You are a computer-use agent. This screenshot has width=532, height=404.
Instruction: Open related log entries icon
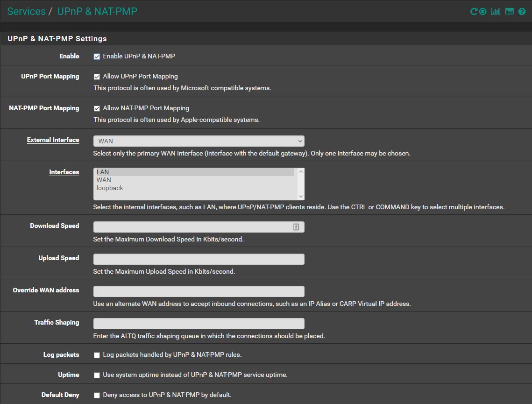pyautogui.click(x=510, y=12)
